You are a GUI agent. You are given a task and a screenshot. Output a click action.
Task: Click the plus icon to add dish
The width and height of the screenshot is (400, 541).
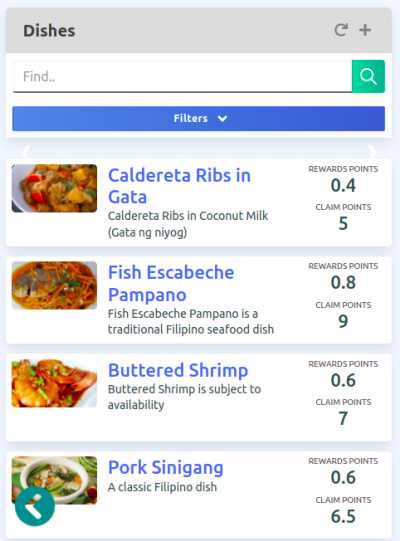365,30
